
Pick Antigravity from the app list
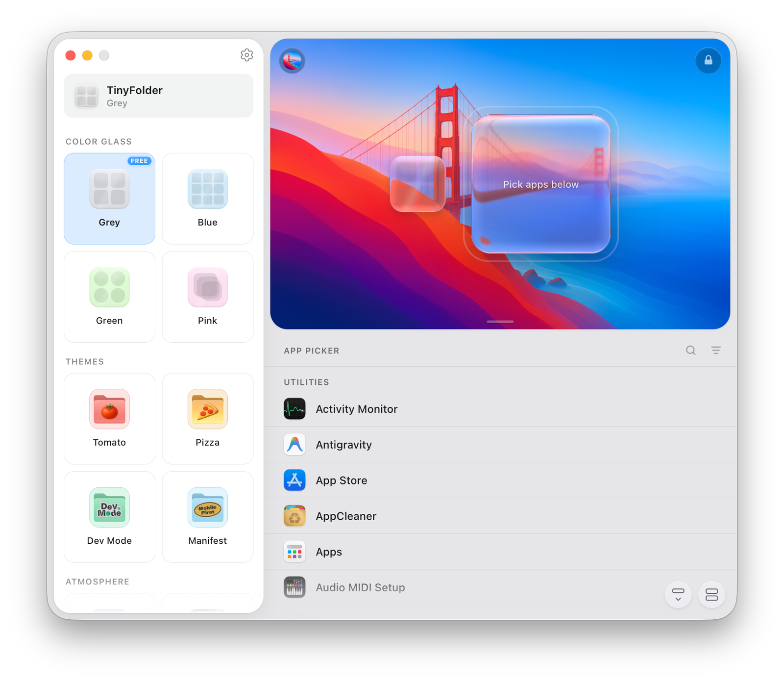pos(500,445)
